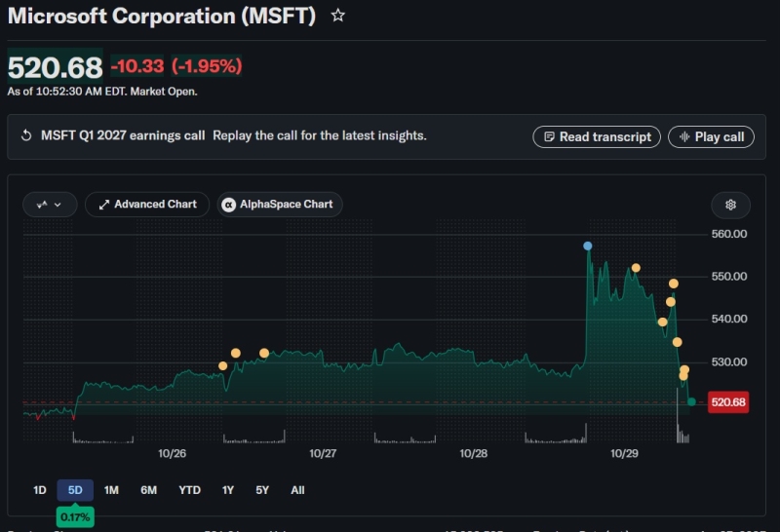Click the 0.17% performance badge
This screenshot has width=780, height=532.
point(75,517)
